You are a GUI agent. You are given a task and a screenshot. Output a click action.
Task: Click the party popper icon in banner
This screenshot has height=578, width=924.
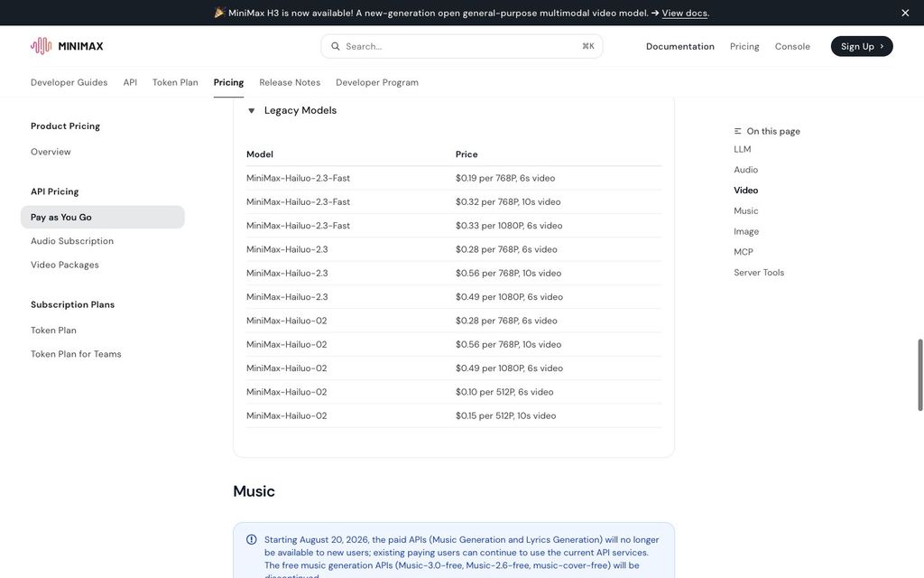[219, 13]
